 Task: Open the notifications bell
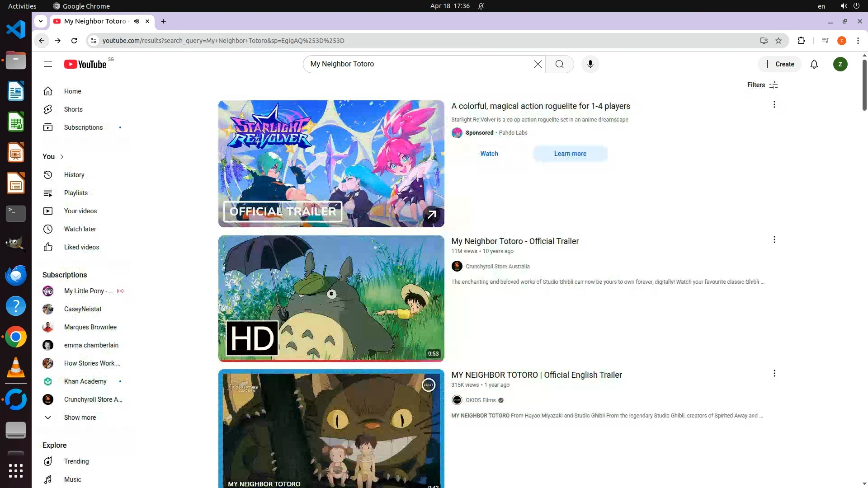coord(814,64)
